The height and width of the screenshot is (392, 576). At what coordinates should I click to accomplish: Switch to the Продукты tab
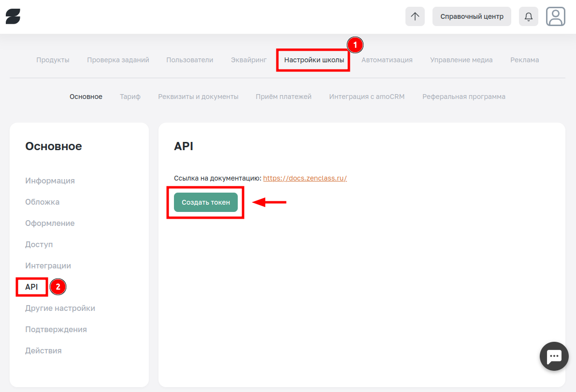pyautogui.click(x=53, y=60)
